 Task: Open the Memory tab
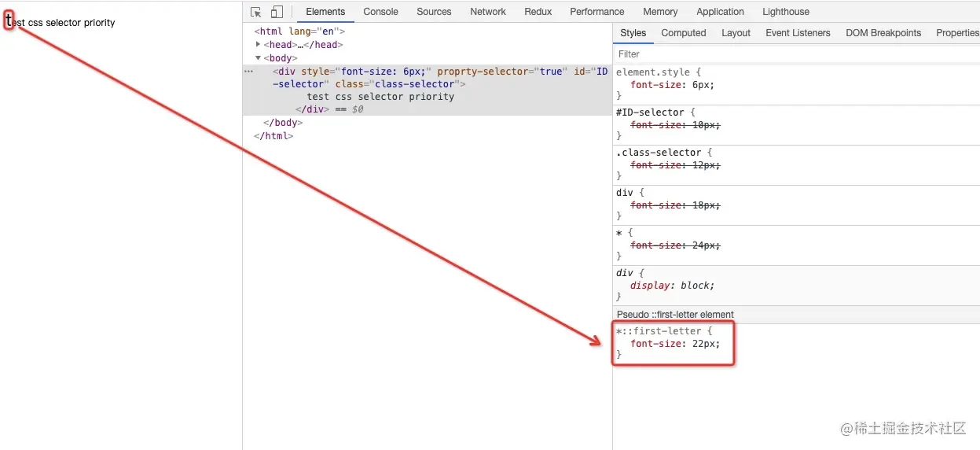[x=660, y=12]
